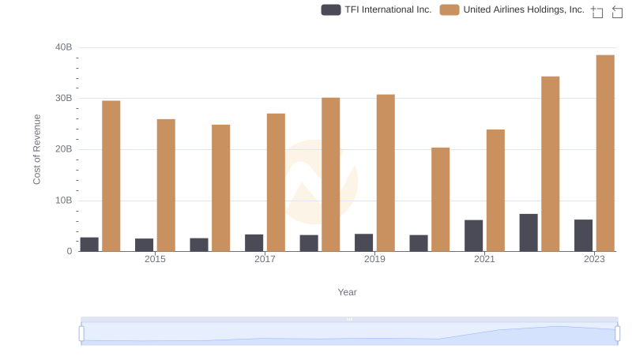The height and width of the screenshot is (364, 632).
Task: Select the United Airlines 2021 bar
Action: (496, 190)
